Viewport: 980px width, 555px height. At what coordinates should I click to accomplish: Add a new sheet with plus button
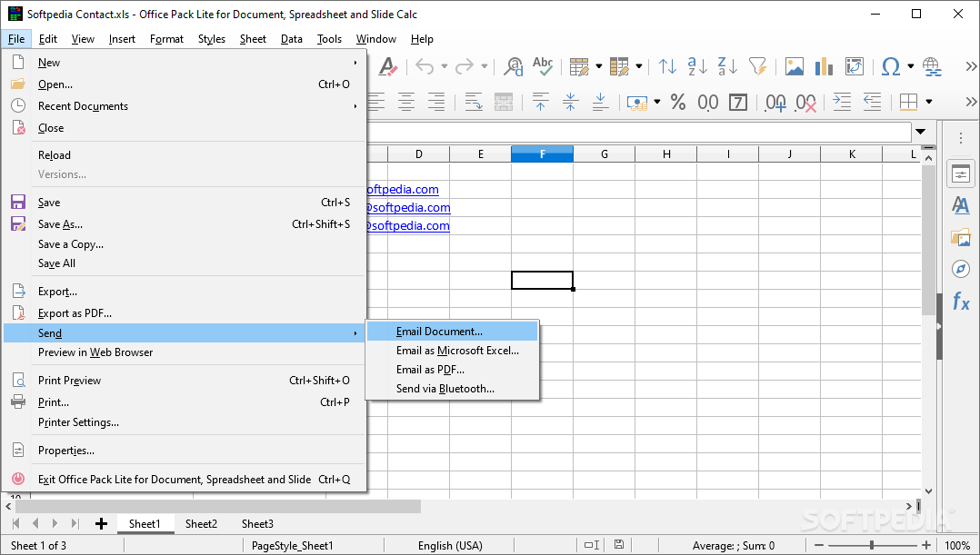(x=101, y=524)
